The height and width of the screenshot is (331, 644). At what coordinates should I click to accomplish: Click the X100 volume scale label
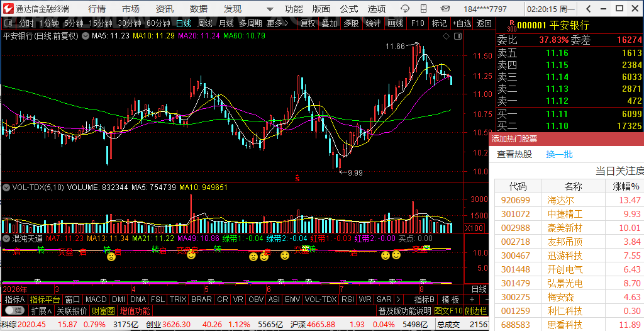point(474,228)
